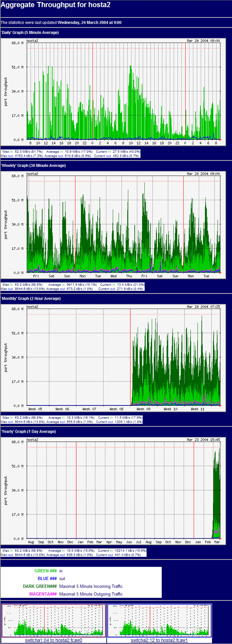
Task: Click the Monthly 2 Hour Average graph
Action: (x=113, y=357)
